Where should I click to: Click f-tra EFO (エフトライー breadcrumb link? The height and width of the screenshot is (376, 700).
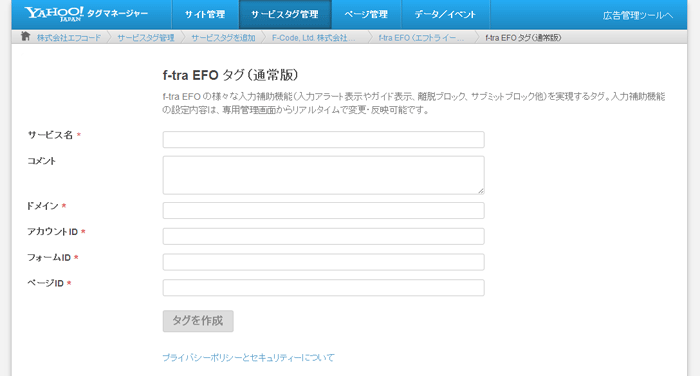click(421, 38)
